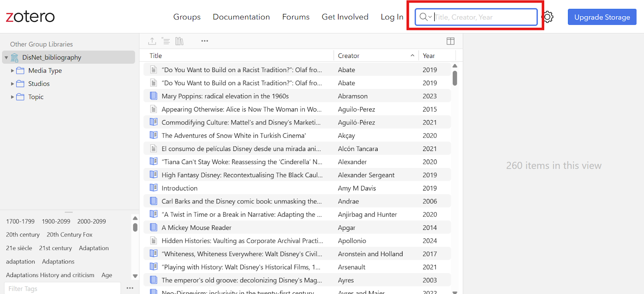Select the DisNet_bibliography library

68,57
